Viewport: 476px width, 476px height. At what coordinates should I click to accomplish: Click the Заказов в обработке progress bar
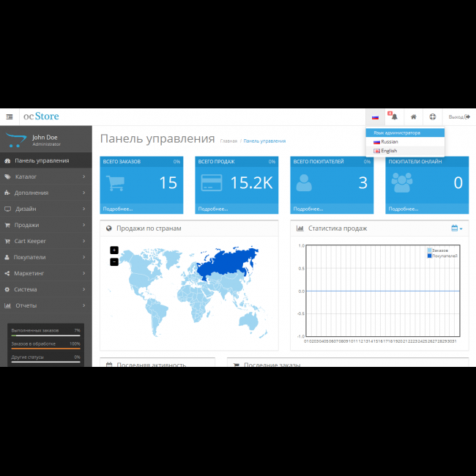click(x=45, y=349)
